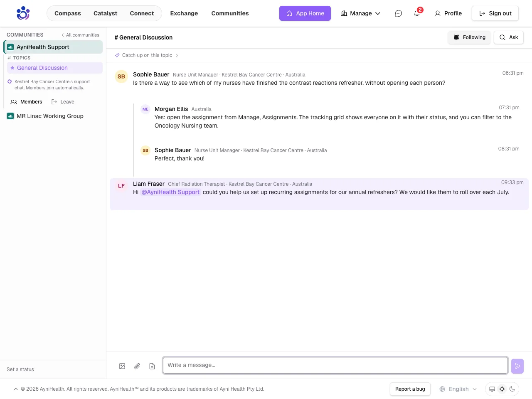Open the English language dropdown
The image size is (532, 399).
pyautogui.click(x=458, y=389)
